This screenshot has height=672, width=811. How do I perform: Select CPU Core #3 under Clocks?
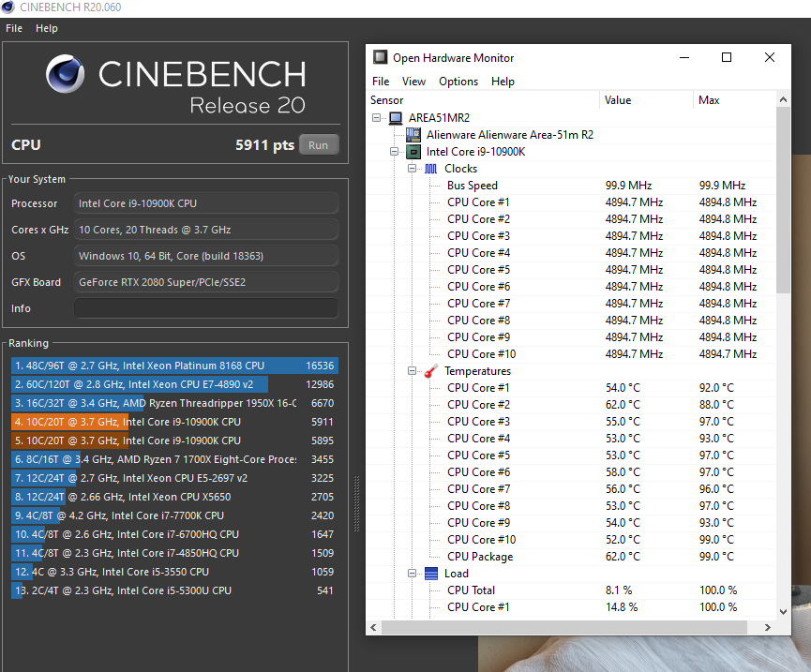click(x=572, y=236)
